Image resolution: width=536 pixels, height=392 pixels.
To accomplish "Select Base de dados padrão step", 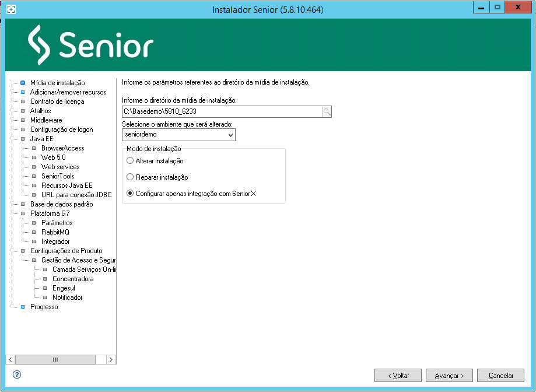I will point(61,204).
